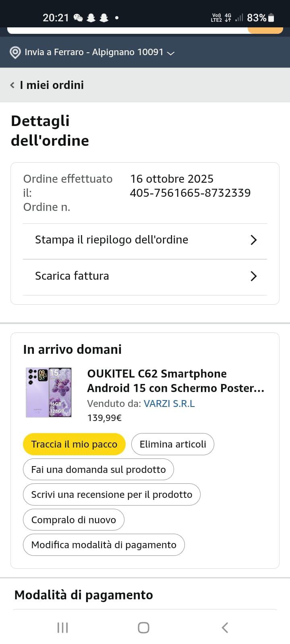
Task: Open Stampa il riepilogo dell'ordine
Action: point(112,240)
